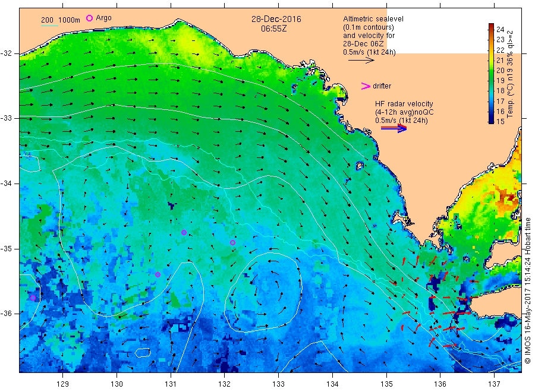This screenshot has height=392, width=535.
Task: Click the color bar value 24
Action: pos(500,29)
